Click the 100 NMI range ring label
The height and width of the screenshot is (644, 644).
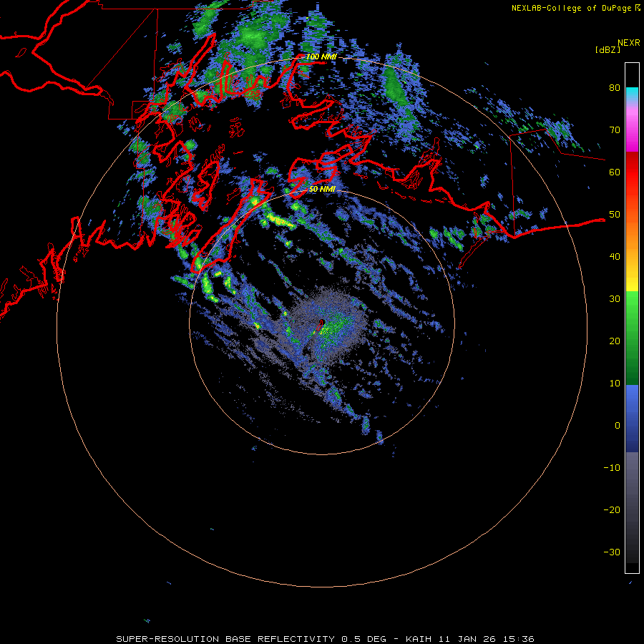point(321,57)
